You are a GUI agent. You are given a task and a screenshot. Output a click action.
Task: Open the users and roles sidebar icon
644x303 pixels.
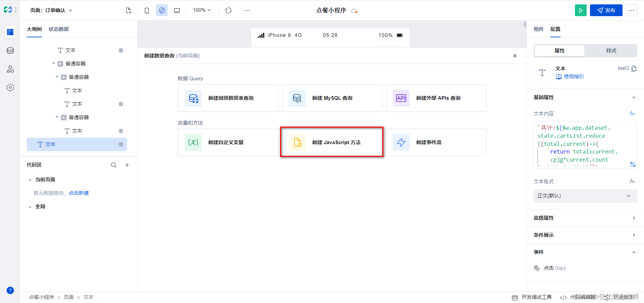(x=10, y=69)
